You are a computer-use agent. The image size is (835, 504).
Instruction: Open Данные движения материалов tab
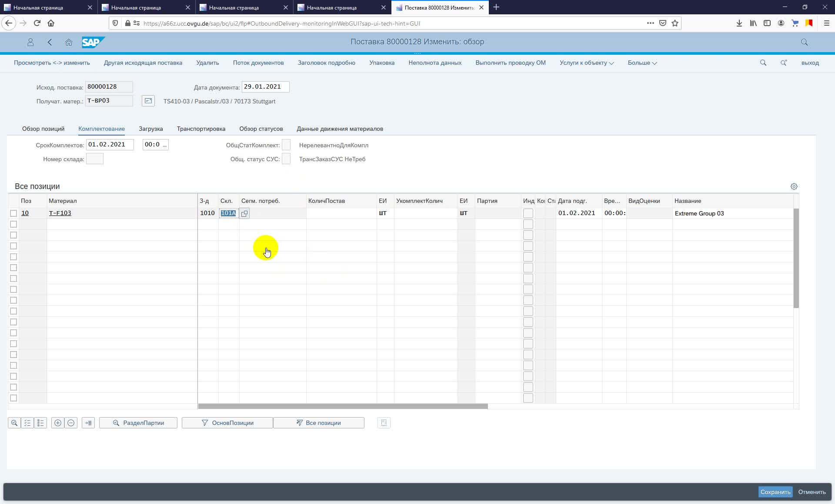click(340, 129)
